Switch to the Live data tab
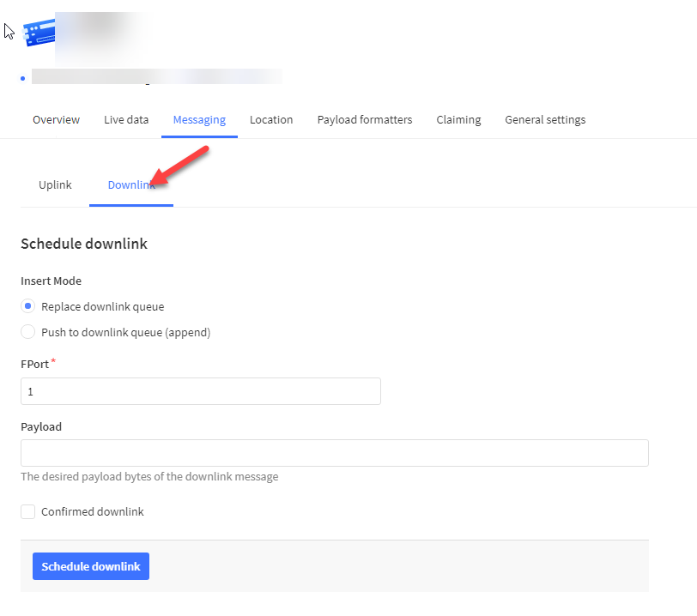 tap(126, 120)
